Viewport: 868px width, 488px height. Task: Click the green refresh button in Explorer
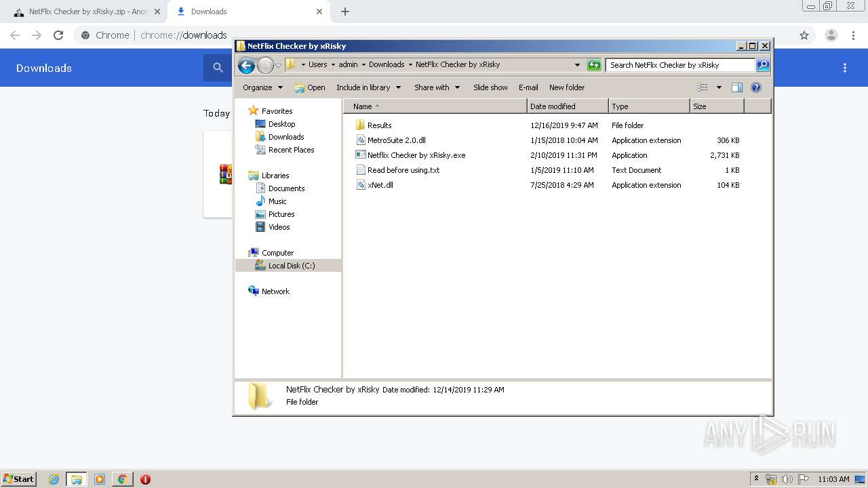pyautogui.click(x=594, y=65)
